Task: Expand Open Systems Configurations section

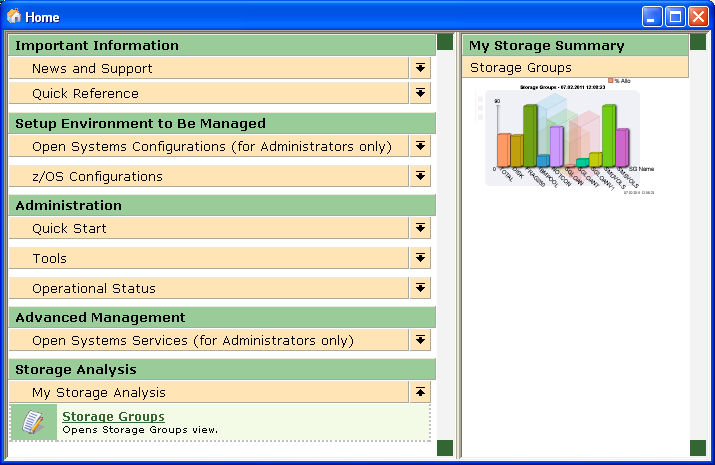Action: tap(421, 146)
